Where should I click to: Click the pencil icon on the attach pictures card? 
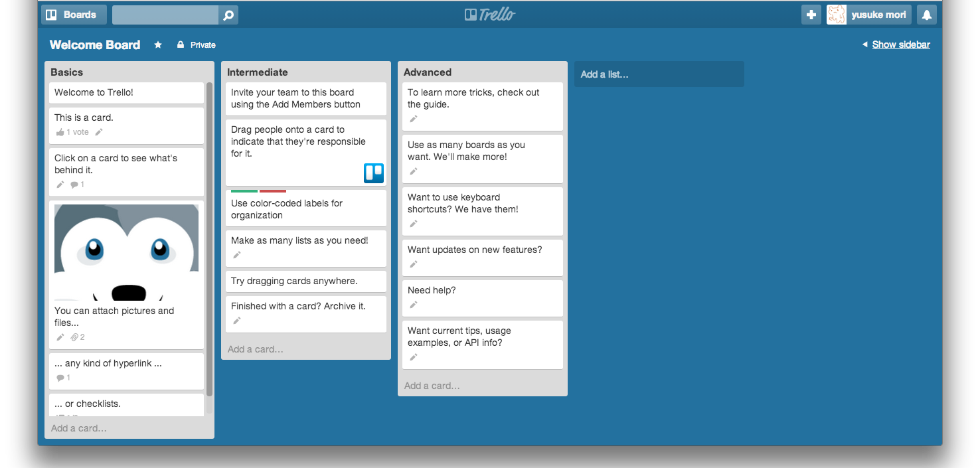coord(60,337)
